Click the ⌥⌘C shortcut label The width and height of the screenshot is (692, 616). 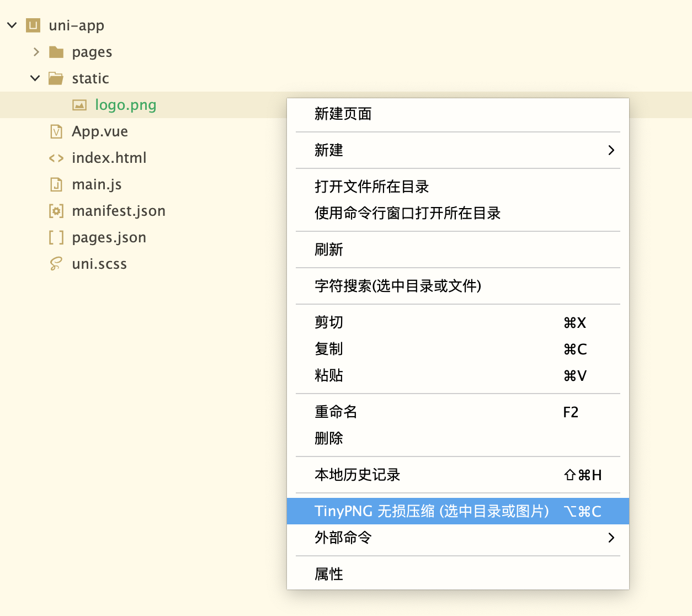click(x=583, y=512)
